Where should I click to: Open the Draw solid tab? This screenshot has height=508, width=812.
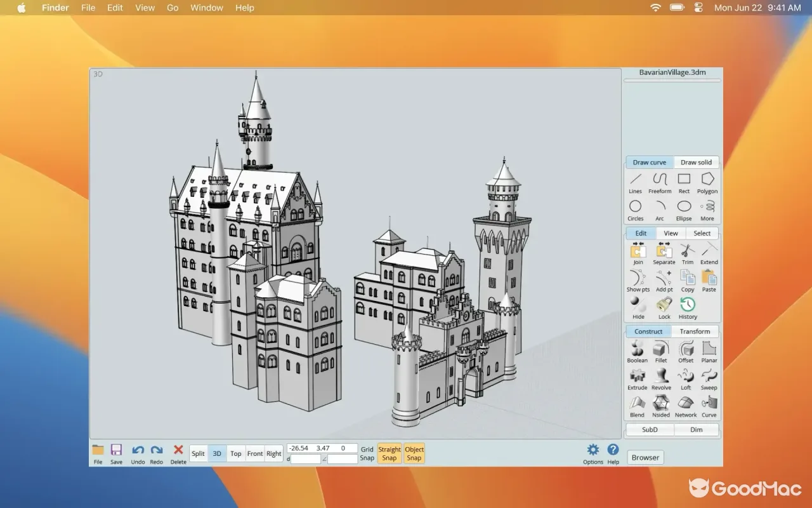click(x=697, y=162)
